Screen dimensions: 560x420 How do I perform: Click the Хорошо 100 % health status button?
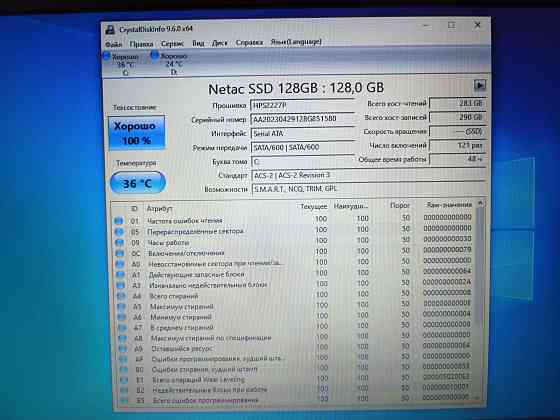point(136,133)
